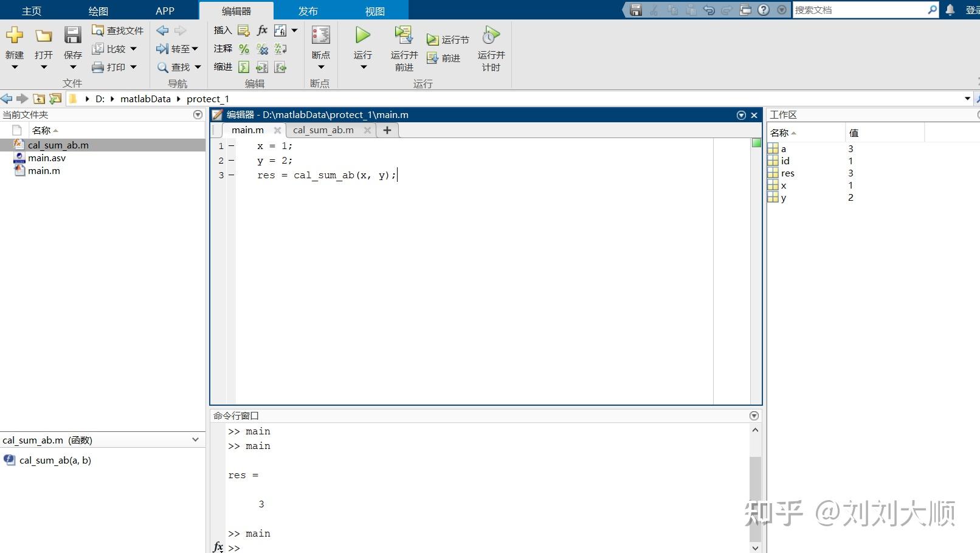Open the Print dropdown arrow
Screen dimensions: 980x553
[134, 67]
